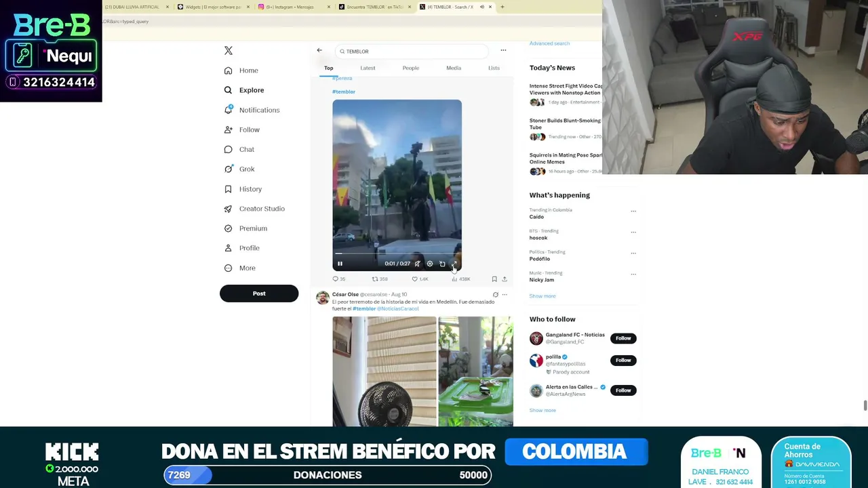Switch to the Instagram Mensajes browser tab
868x488 pixels.
(294, 7)
